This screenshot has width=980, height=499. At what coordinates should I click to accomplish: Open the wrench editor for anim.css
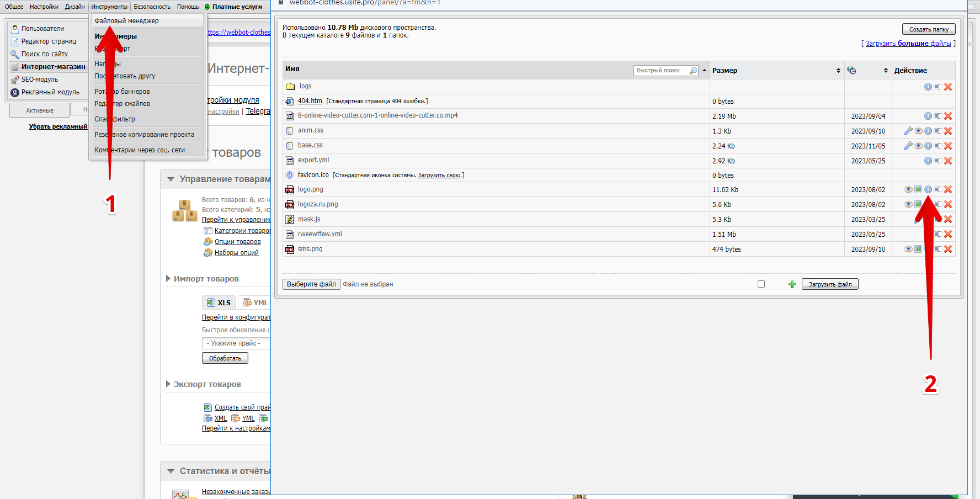(908, 131)
